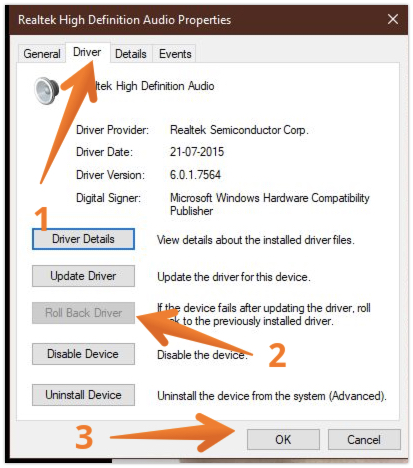The width and height of the screenshot is (413, 468).
Task: Click the Disable Device button
Action: click(x=83, y=354)
